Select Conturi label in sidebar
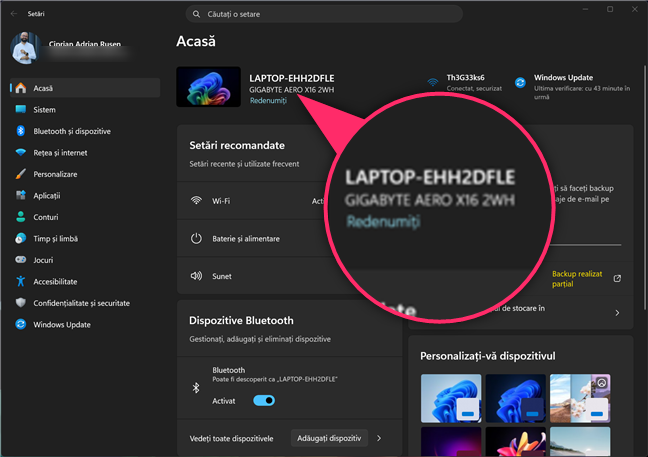Viewport: 648px width, 457px height. 46,217
